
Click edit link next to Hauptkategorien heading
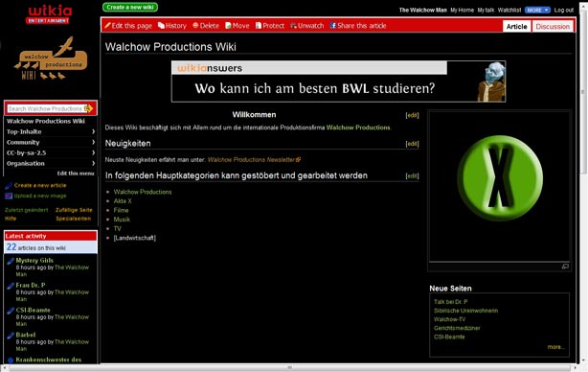click(x=412, y=175)
